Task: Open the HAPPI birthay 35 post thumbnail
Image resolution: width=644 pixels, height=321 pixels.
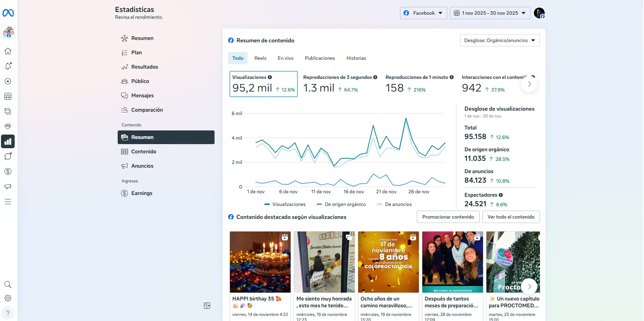Action: 260,262
